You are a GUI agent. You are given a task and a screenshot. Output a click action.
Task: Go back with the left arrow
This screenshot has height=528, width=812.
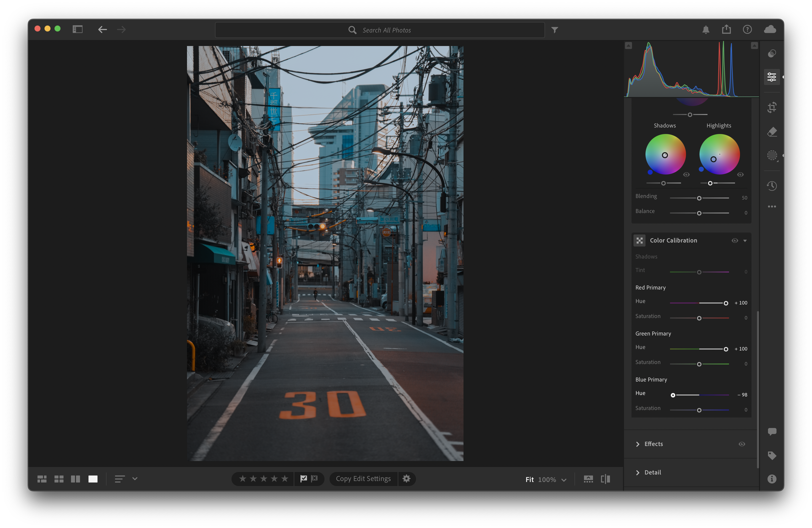[x=102, y=30]
